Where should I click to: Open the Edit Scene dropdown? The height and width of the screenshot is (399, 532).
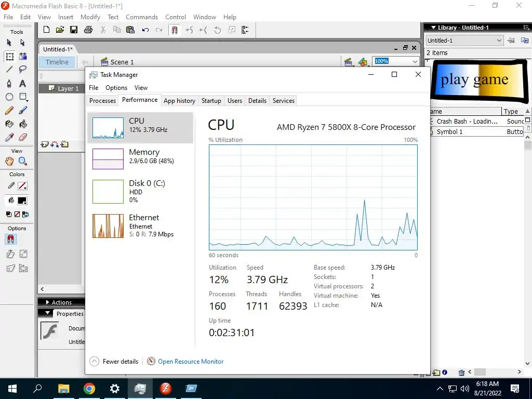(x=348, y=62)
